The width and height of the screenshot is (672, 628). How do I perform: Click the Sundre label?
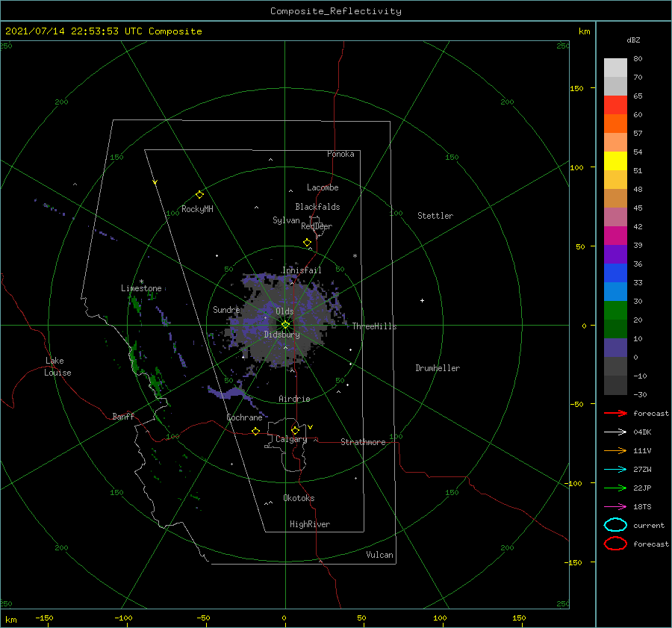point(226,310)
